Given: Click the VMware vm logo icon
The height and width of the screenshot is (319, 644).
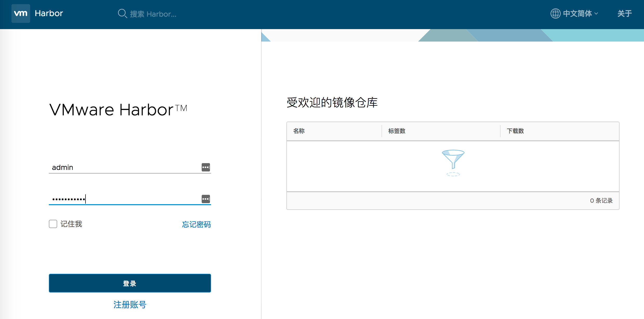Looking at the screenshot, I should click(21, 14).
